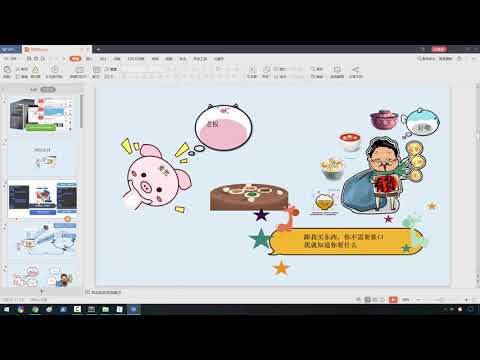Switch to slide sorter view icon
The width and height of the screenshot is (480, 360).
pyautogui.click(x=375, y=300)
